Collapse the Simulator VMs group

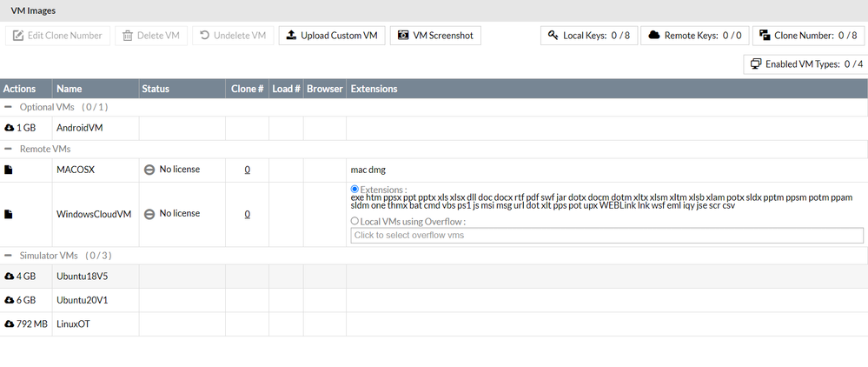coord(9,256)
